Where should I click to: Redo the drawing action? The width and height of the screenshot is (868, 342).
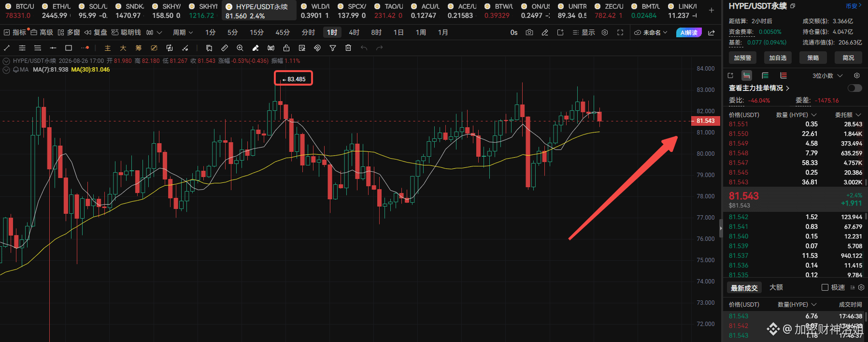pyautogui.click(x=379, y=48)
